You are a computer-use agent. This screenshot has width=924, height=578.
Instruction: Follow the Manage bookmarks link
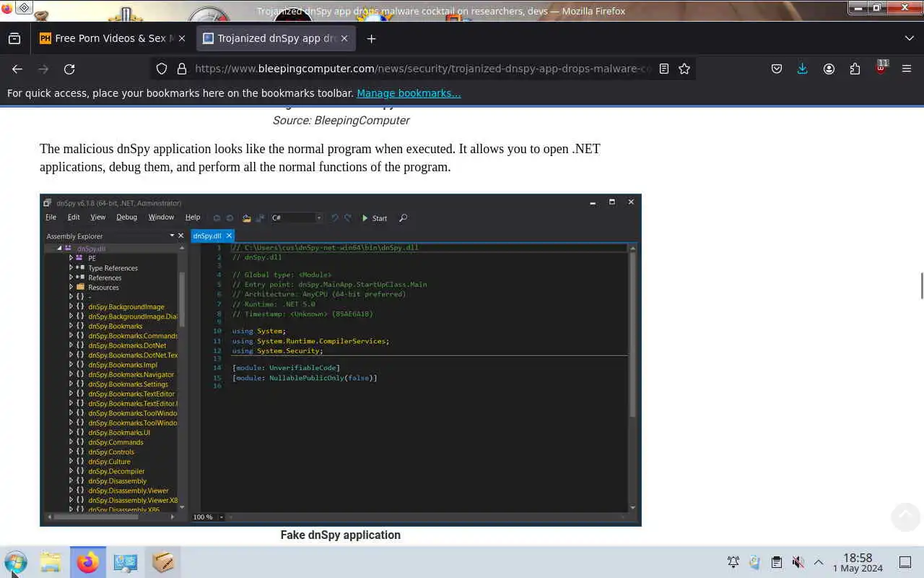(x=409, y=93)
